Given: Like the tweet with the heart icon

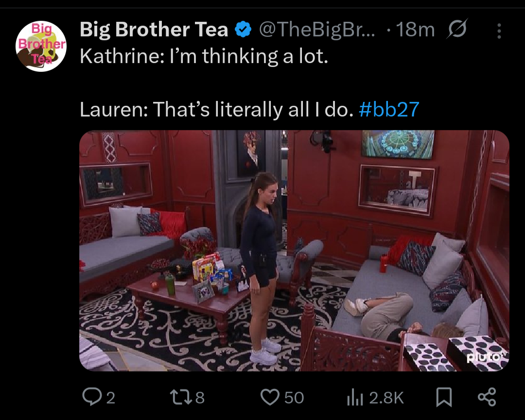Looking at the screenshot, I should tap(270, 397).
